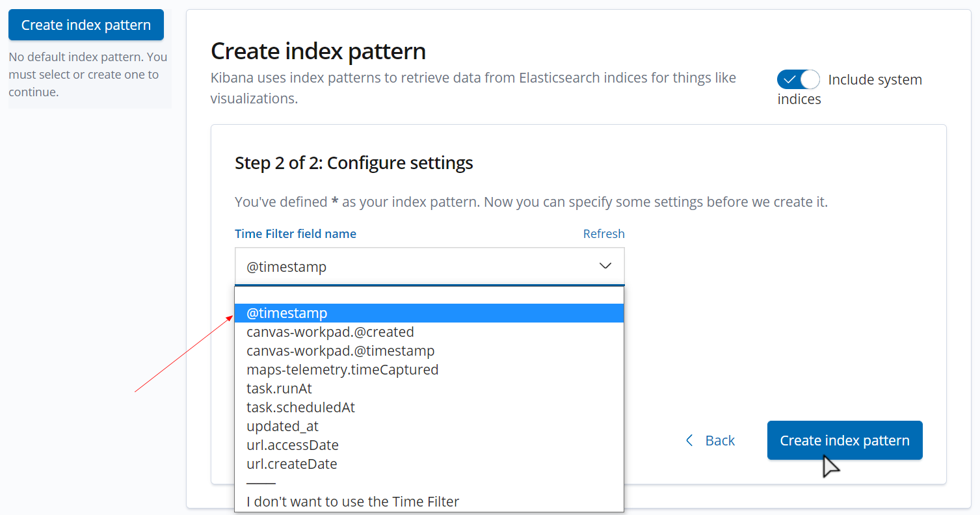The height and width of the screenshot is (515, 980).
Task: Click the Include system indices label text
Action: pyautogui.click(x=875, y=80)
